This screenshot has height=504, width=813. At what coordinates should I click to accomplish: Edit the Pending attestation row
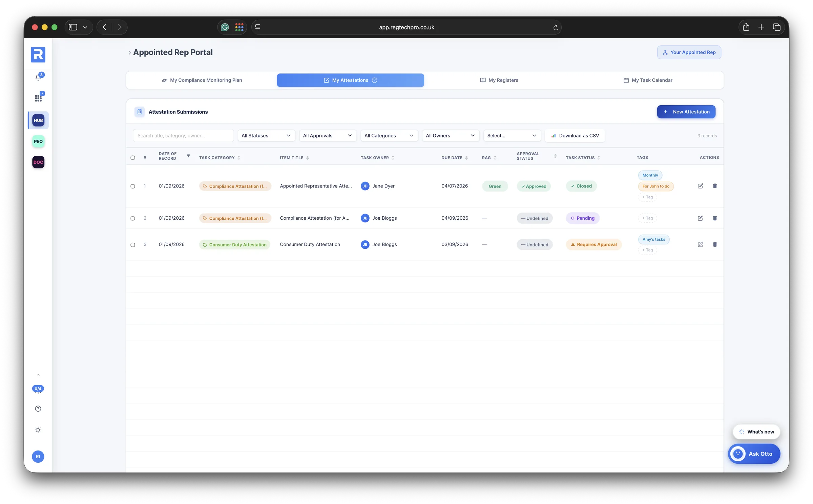click(700, 218)
